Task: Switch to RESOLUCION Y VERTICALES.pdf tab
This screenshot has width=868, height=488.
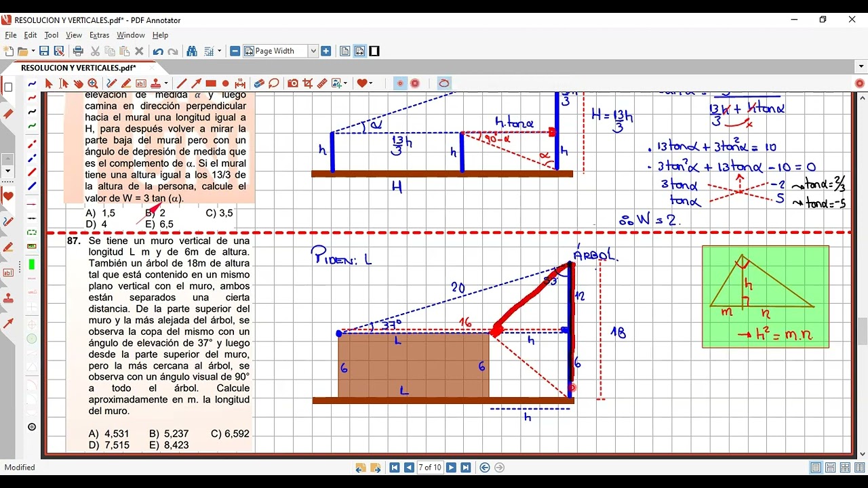Action: (x=78, y=68)
